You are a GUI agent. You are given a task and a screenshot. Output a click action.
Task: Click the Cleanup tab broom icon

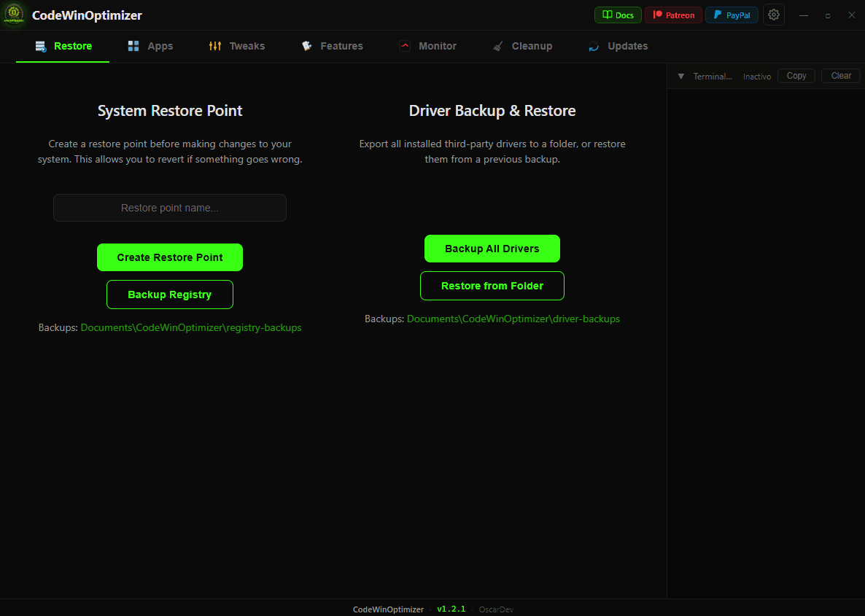point(497,47)
